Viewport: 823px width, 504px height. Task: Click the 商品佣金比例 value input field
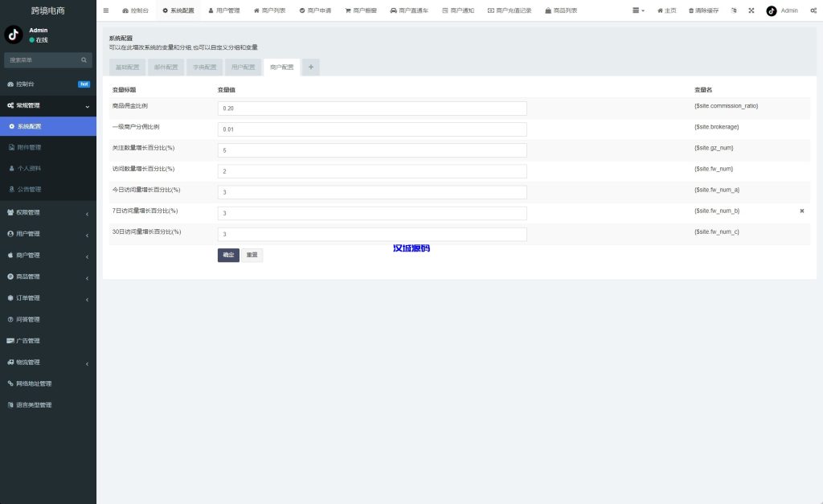(x=372, y=108)
